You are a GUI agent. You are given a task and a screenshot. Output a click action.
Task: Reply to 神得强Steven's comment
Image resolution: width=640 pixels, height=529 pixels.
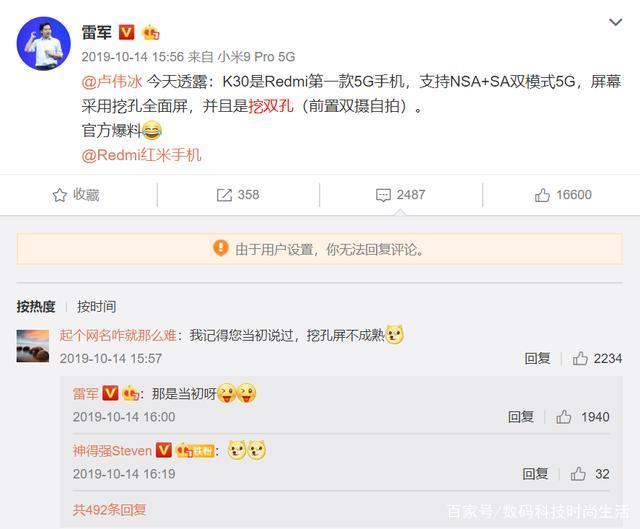tap(535, 474)
